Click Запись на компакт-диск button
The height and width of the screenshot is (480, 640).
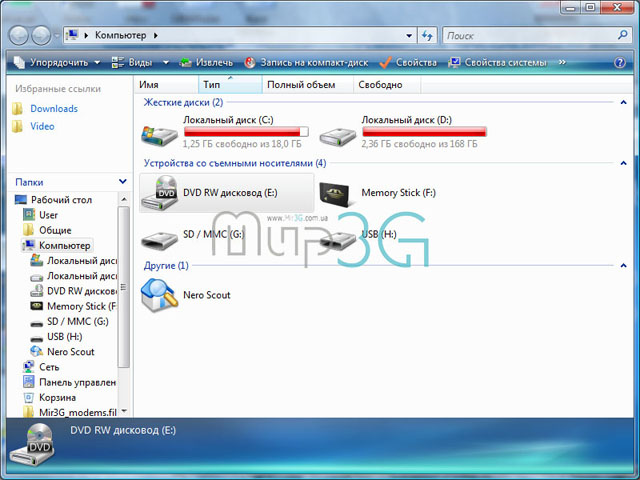306,62
